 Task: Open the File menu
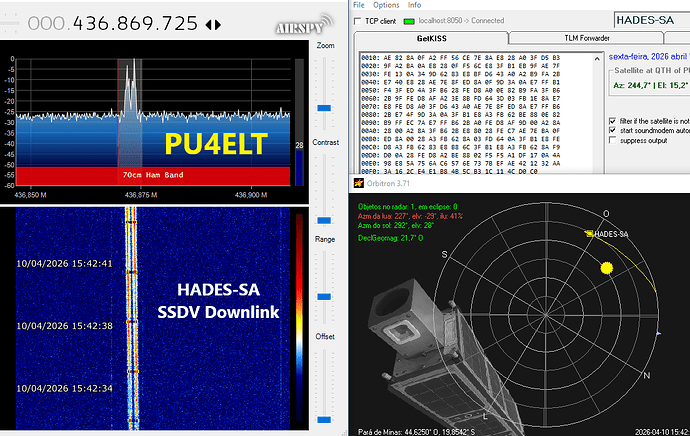(x=359, y=5)
